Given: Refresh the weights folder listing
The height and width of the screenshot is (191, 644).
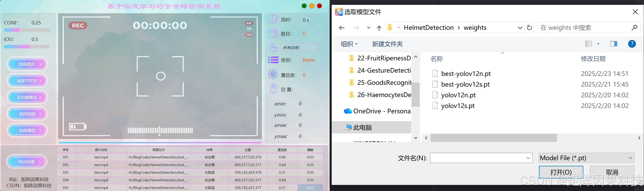Looking at the screenshot, I should pyautogui.click(x=530, y=28).
